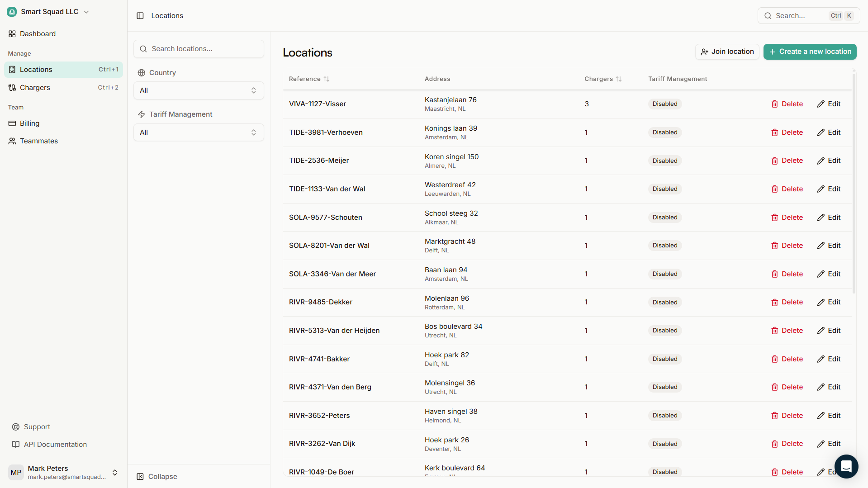
Task: Click the Billing sidebar icon
Action: pyautogui.click(x=12, y=123)
